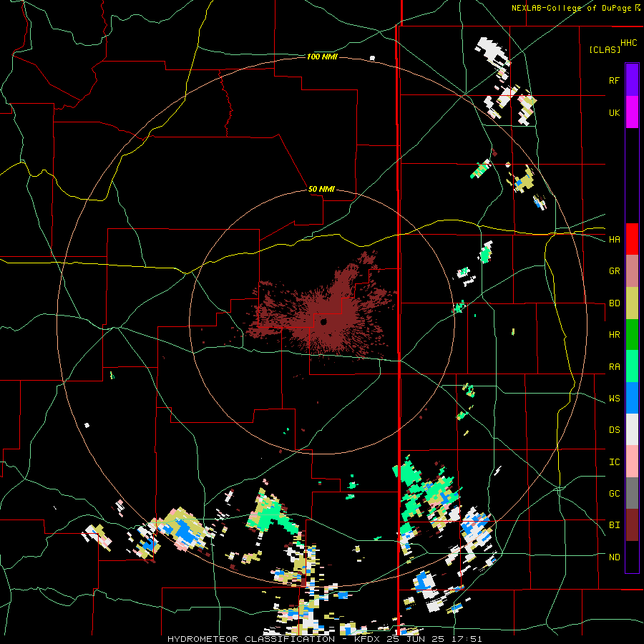644x644 pixels.
Task: Click the HR legend label
Action: (614, 335)
